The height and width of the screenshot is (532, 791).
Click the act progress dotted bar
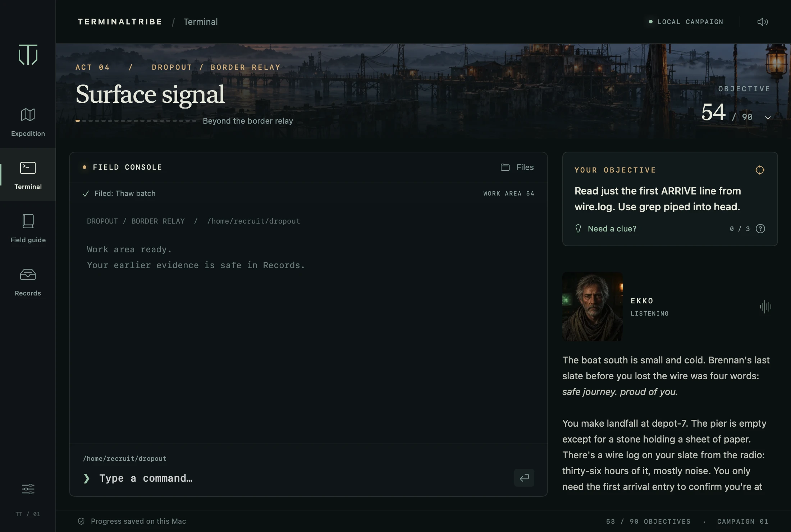click(136, 121)
